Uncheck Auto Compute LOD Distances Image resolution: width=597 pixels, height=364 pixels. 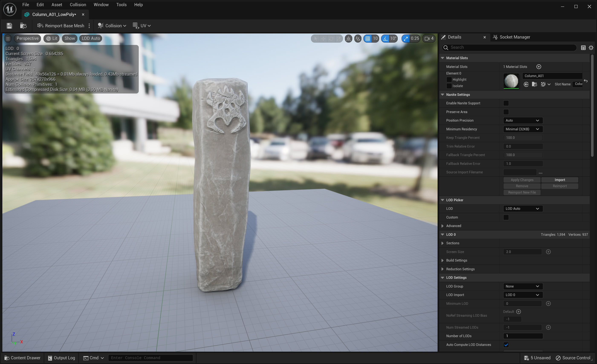coord(506,345)
